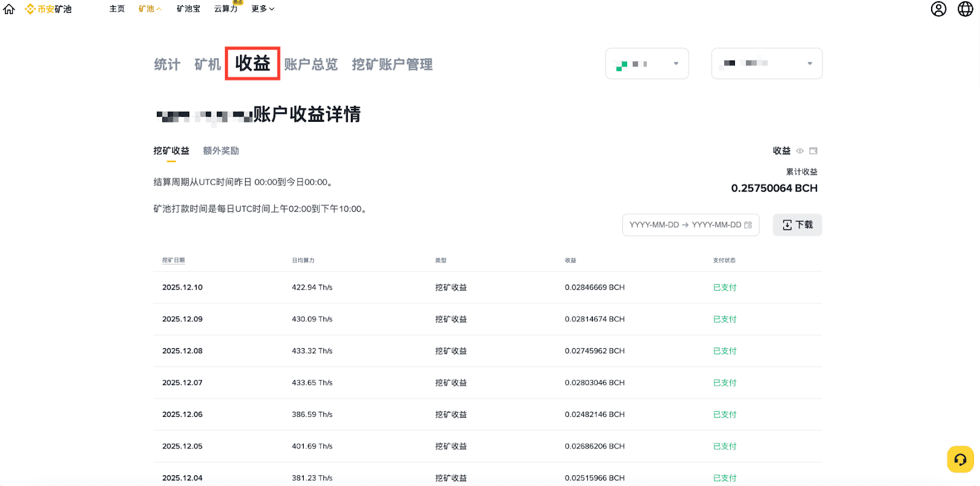The image size is (980, 486).
Task: Open the Binance Pool logo link
Action: point(48,9)
